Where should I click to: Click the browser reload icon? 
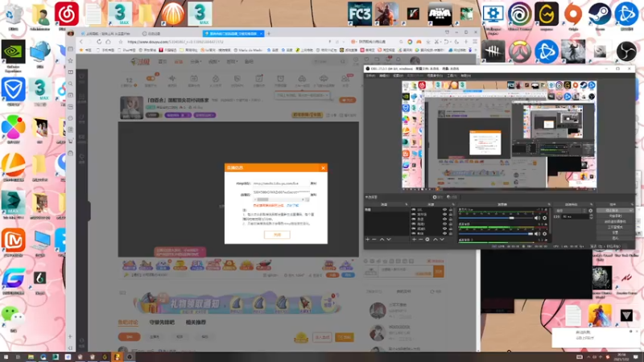(x=99, y=42)
